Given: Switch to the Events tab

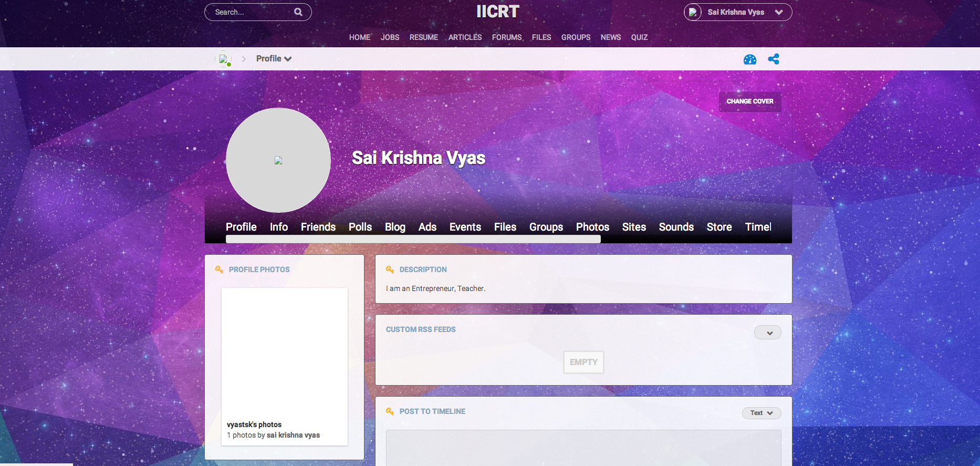Looking at the screenshot, I should pyautogui.click(x=465, y=227).
